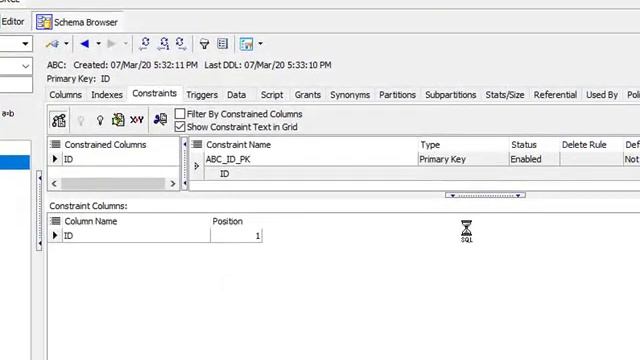The width and height of the screenshot is (640, 360).
Task: Open the Used By tab
Action: point(602,95)
